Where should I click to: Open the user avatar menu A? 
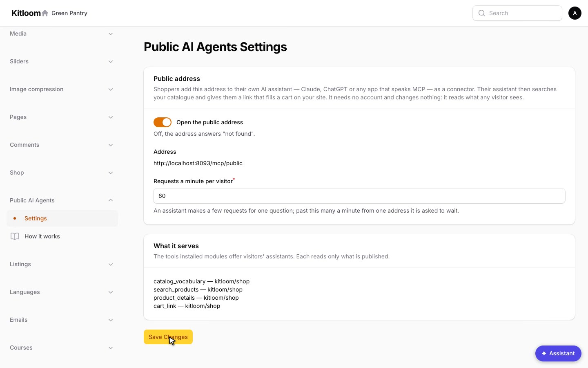point(575,13)
